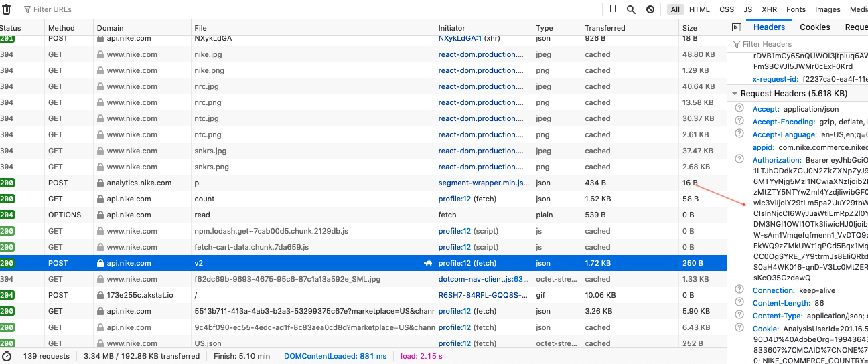Select the US.json request row
Image resolution: width=868 pixels, height=364 pixels.
click(363, 343)
